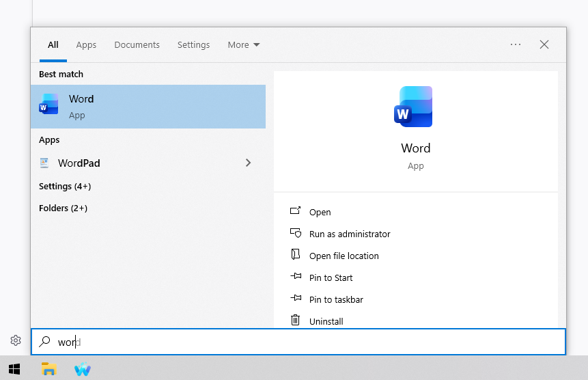The width and height of the screenshot is (588, 380).
Task: Select Pin to taskbar
Action: click(x=336, y=299)
